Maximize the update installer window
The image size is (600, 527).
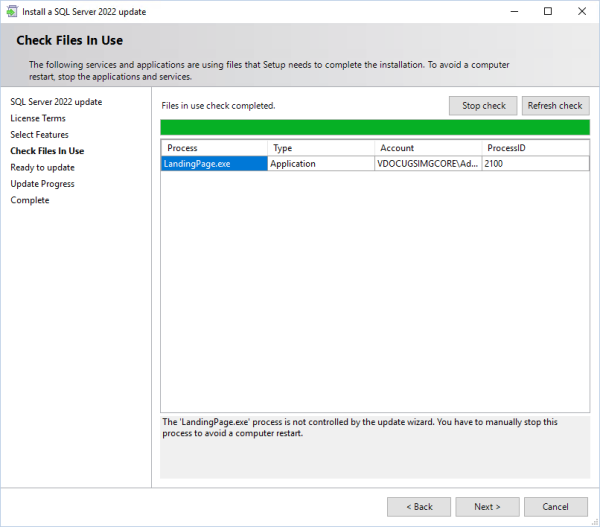pos(548,11)
